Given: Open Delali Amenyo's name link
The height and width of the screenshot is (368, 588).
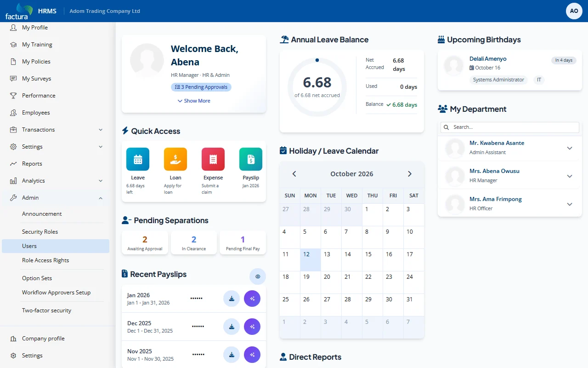Looking at the screenshot, I should pos(488,59).
